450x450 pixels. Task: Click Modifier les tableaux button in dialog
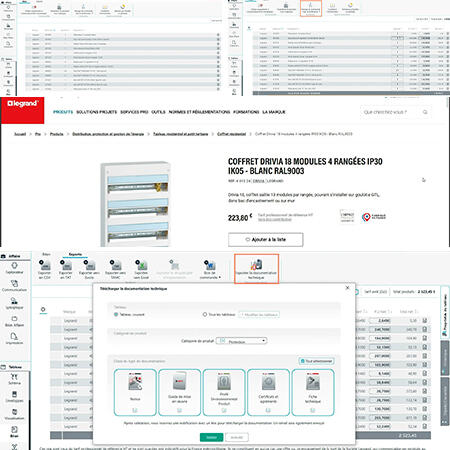point(260,314)
